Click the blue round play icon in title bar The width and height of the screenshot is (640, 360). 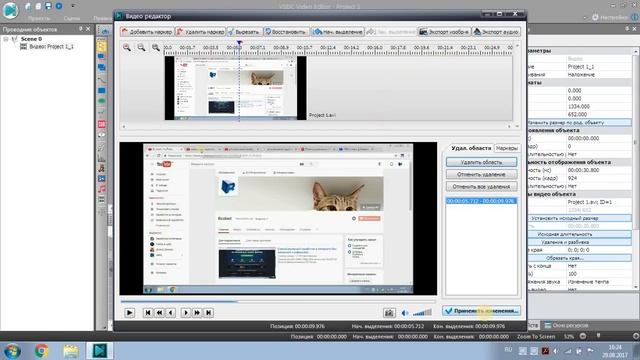pos(59,6)
